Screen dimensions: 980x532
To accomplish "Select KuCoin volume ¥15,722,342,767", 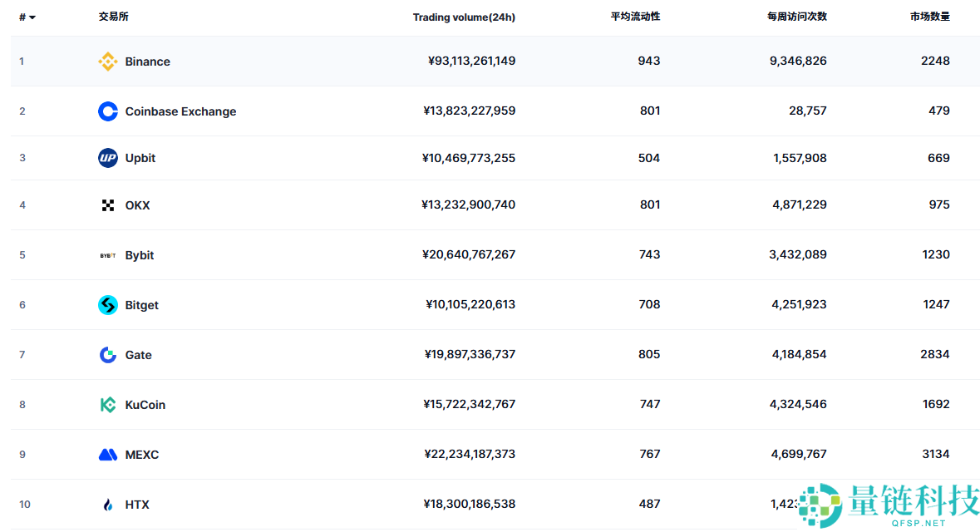I will [470, 405].
